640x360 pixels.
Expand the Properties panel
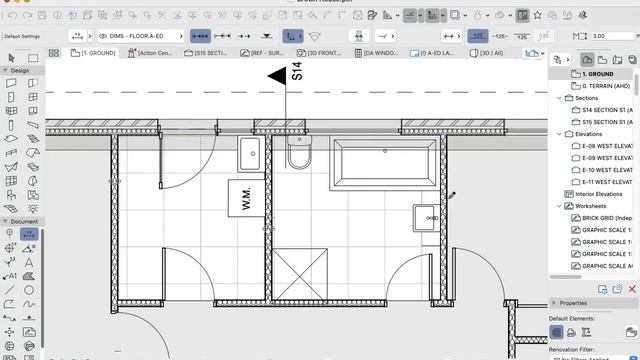click(554, 303)
